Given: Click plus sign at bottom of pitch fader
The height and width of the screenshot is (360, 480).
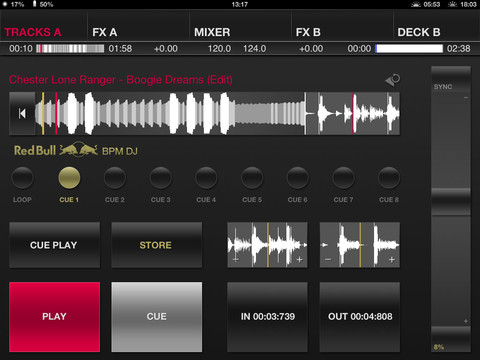Looking at the screenshot, I should click(x=466, y=321).
